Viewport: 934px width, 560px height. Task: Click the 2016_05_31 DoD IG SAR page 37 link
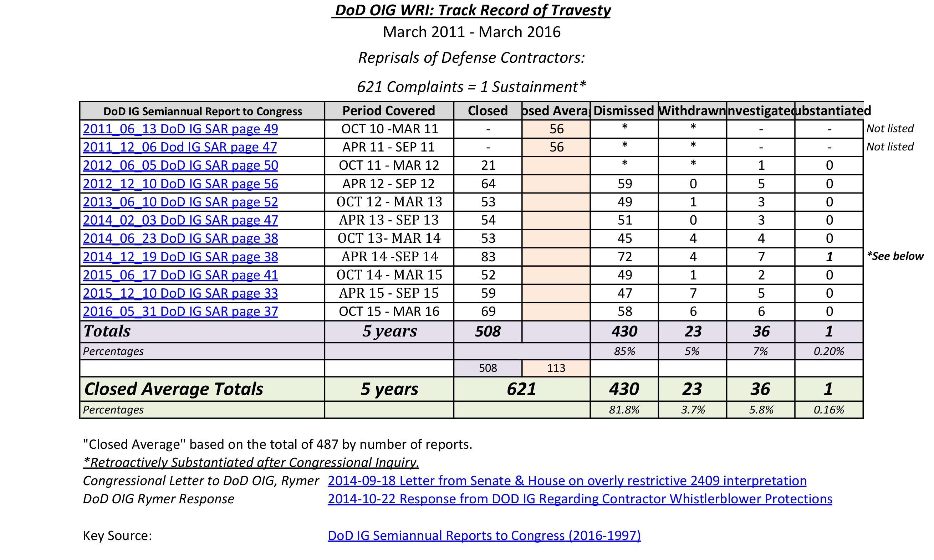click(180, 311)
